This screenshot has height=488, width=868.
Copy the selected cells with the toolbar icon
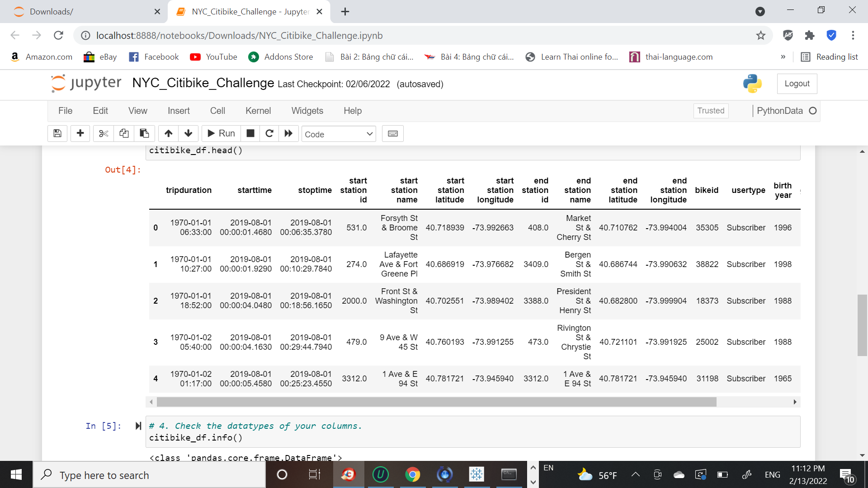pyautogui.click(x=124, y=134)
